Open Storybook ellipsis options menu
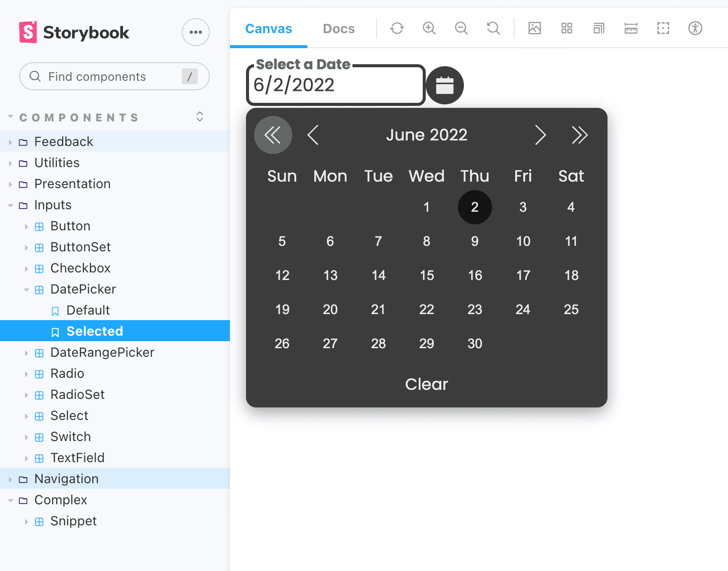 195,32
